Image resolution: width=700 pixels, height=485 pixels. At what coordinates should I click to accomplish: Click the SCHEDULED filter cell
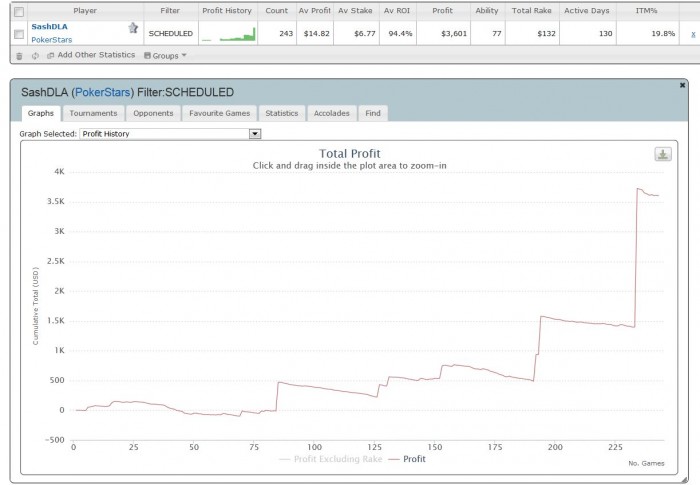(171, 33)
